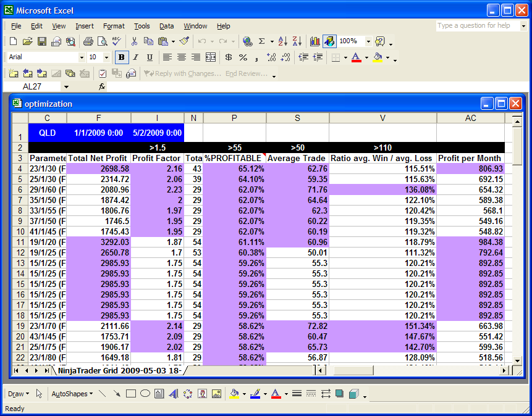Select the Oval drawing tool
This screenshot has width=532, height=416.
145,394
